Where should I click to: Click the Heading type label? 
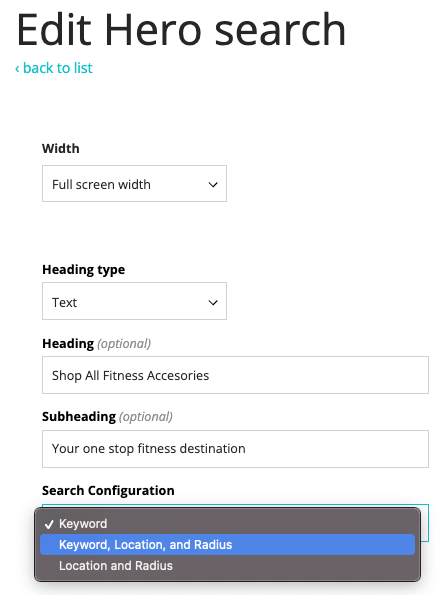pos(83,270)
